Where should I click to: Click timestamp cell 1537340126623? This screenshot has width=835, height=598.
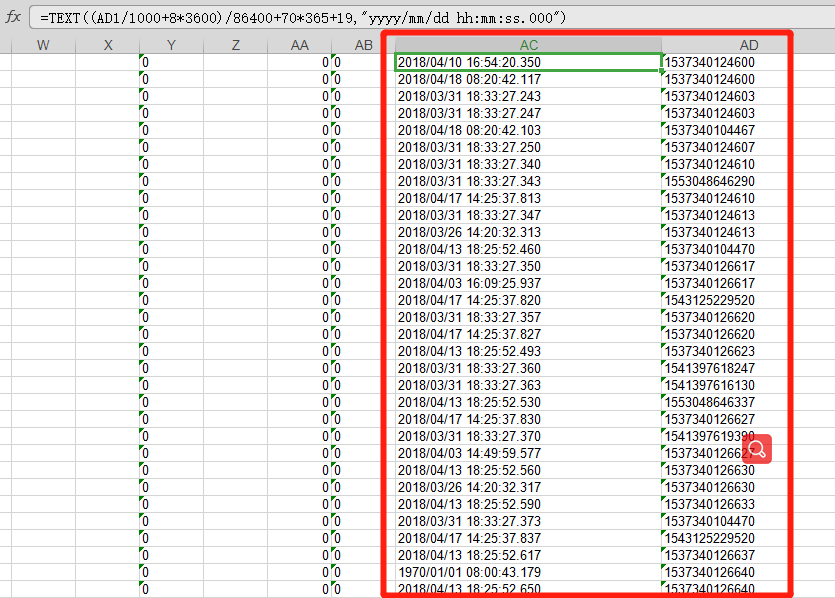(x=748, y=351)
